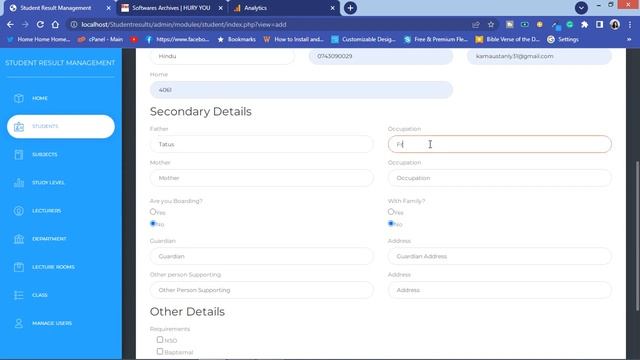Open Bible Verse of the Day bookmark

tap(508, 40)
